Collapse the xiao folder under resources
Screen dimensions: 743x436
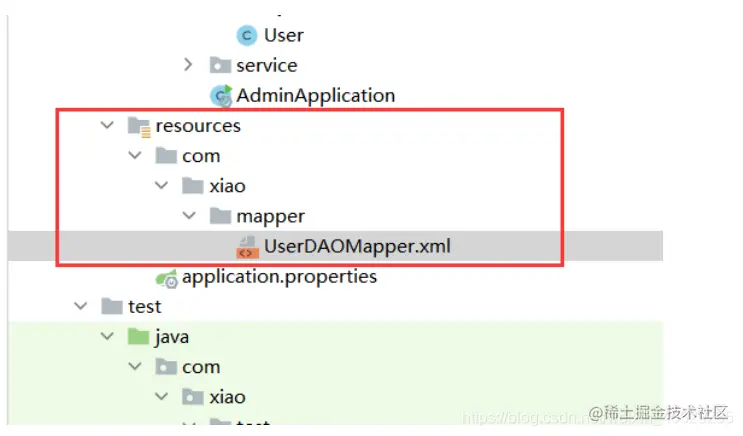(x=162, y=186)
